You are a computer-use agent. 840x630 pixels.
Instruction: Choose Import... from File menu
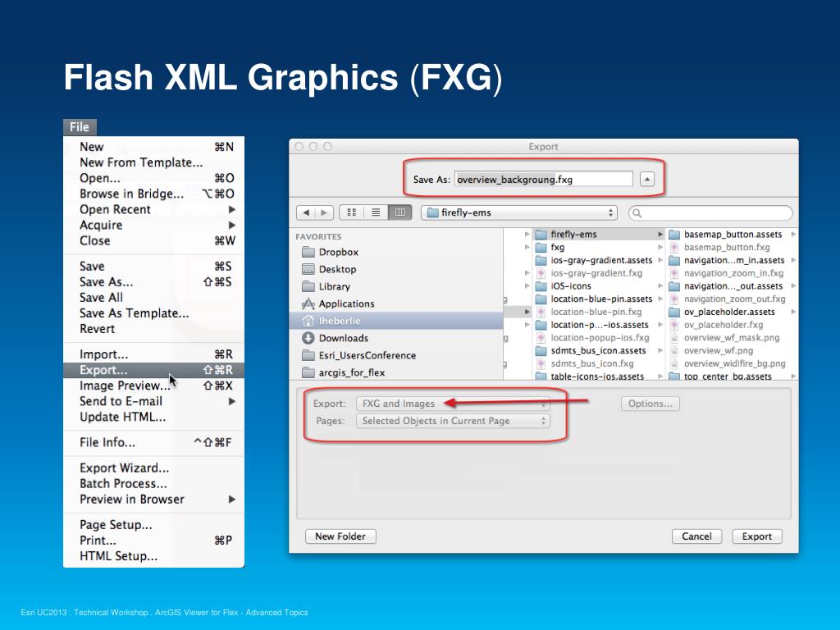[153, 354]
